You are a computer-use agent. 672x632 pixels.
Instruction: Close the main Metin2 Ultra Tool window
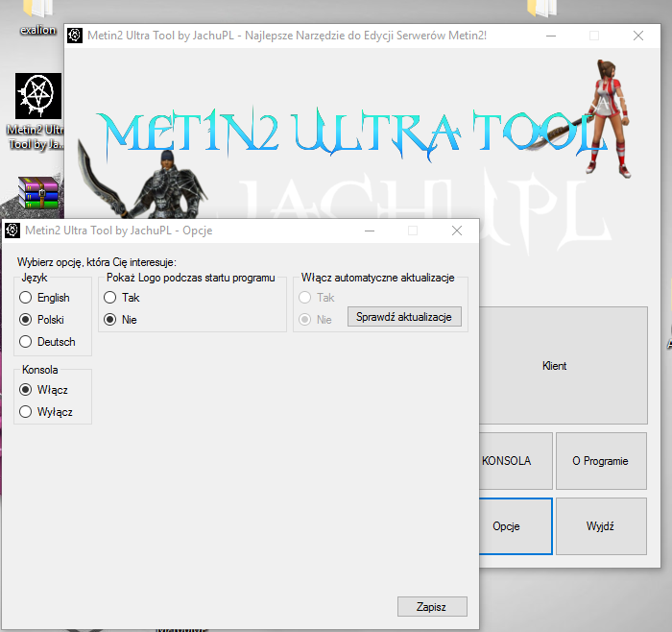(638, 36)
